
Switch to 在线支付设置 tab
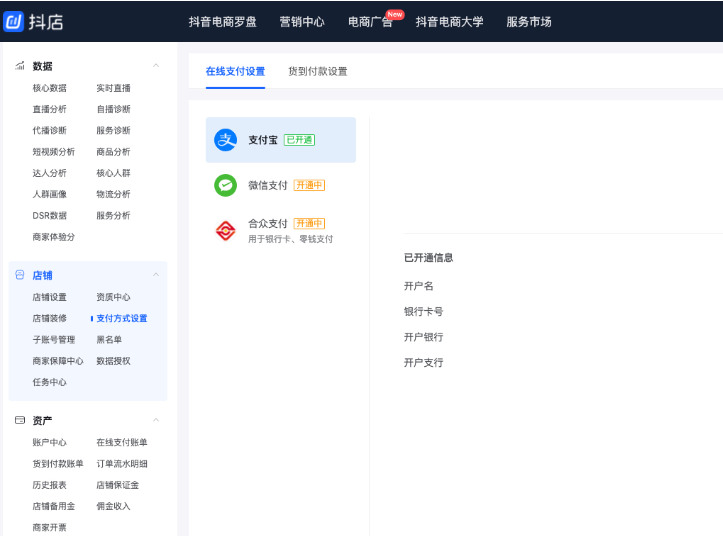pos(235,71)
